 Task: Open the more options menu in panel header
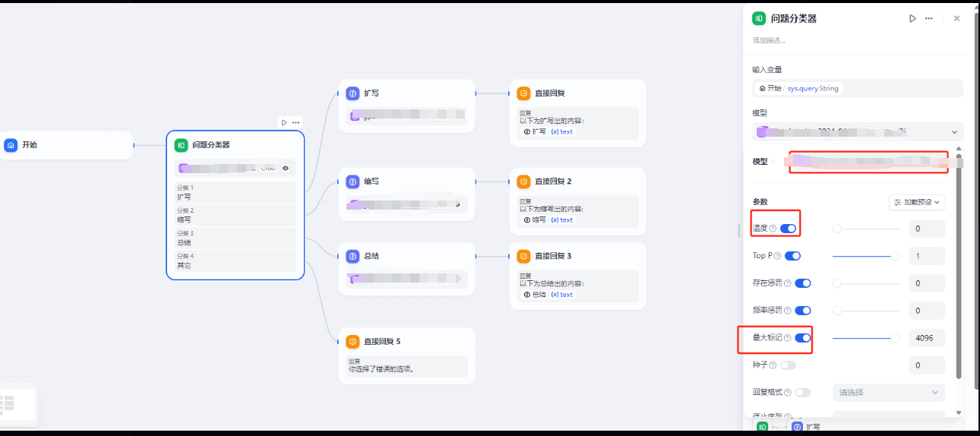[929, 18]
